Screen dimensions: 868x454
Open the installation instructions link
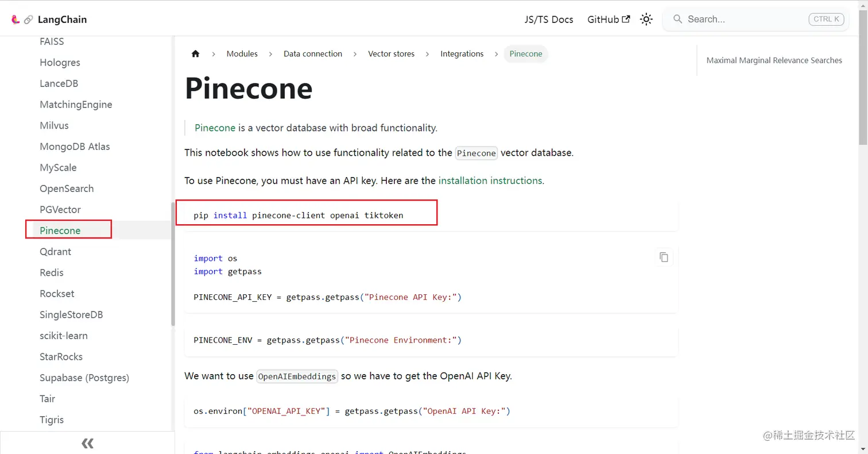coord(490,180)
